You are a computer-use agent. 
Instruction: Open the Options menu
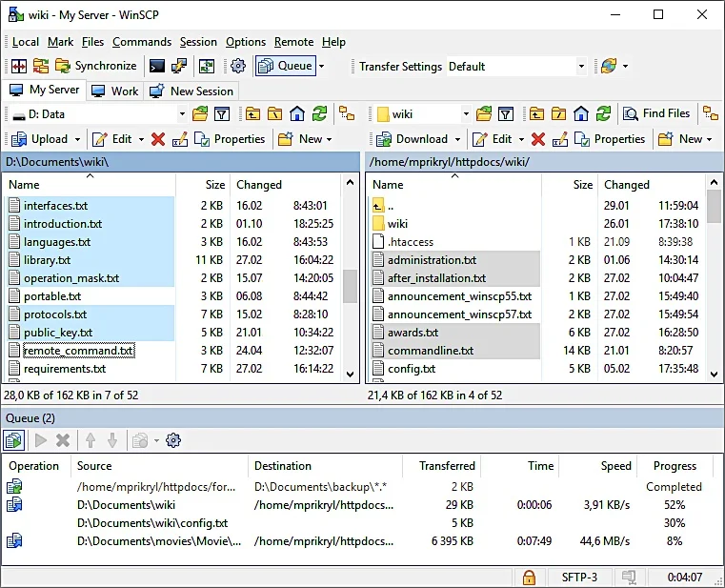click(246, 42)
